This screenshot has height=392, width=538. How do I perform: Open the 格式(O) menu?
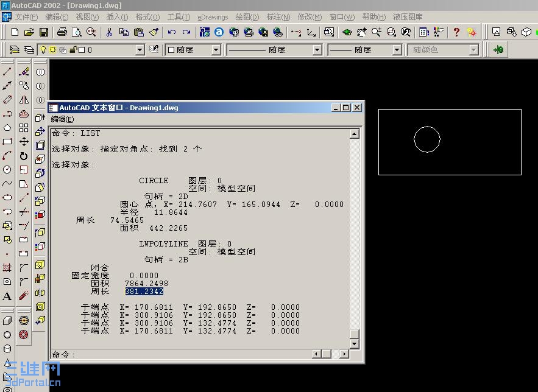click(147, 17)
